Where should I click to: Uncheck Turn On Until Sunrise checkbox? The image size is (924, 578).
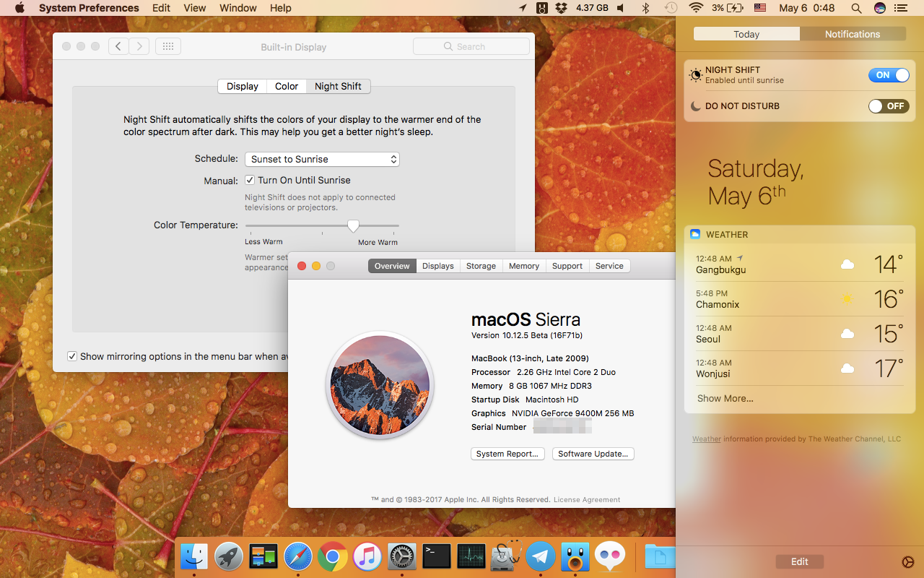pos(250,180)
